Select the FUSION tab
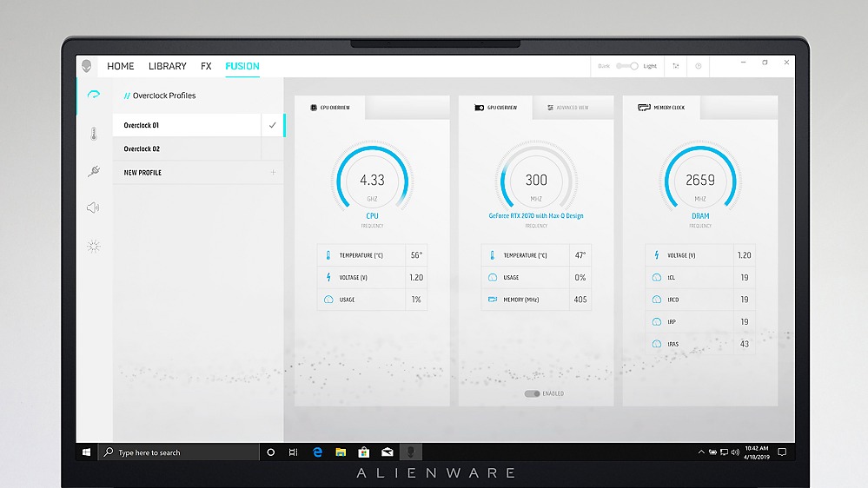Image resolution: width=868 pixels, height=488 pixels. point(242,66)
